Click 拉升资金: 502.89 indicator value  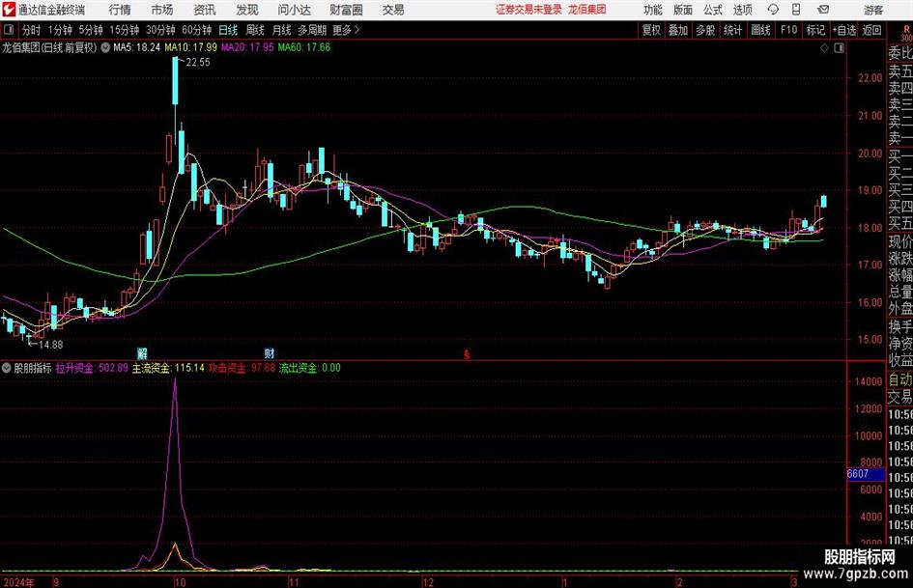pyautogui.click(x=92, y=368)
